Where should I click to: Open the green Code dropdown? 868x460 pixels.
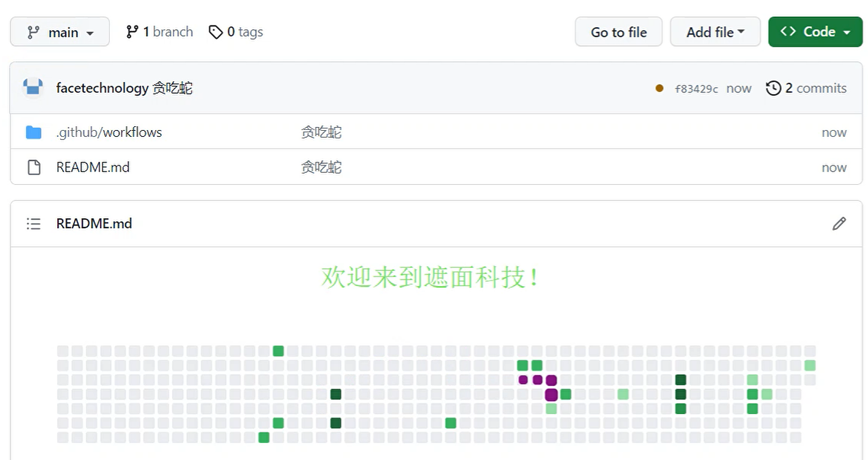point(815,32)
